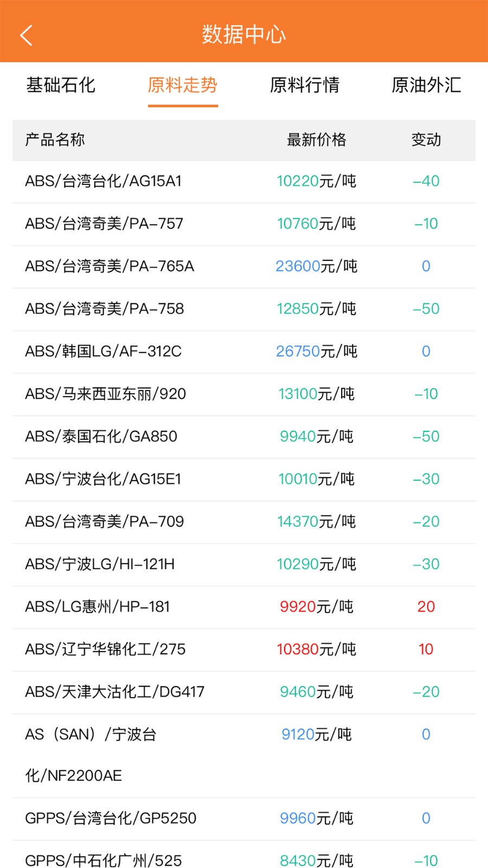Click the 变动 column header

(x=426, y=140)
